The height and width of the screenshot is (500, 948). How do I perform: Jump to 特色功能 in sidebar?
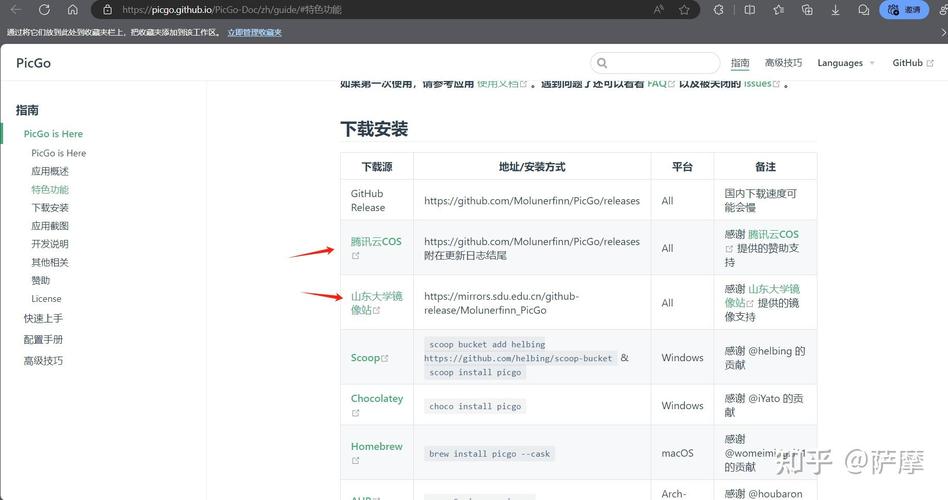(50, 189)
